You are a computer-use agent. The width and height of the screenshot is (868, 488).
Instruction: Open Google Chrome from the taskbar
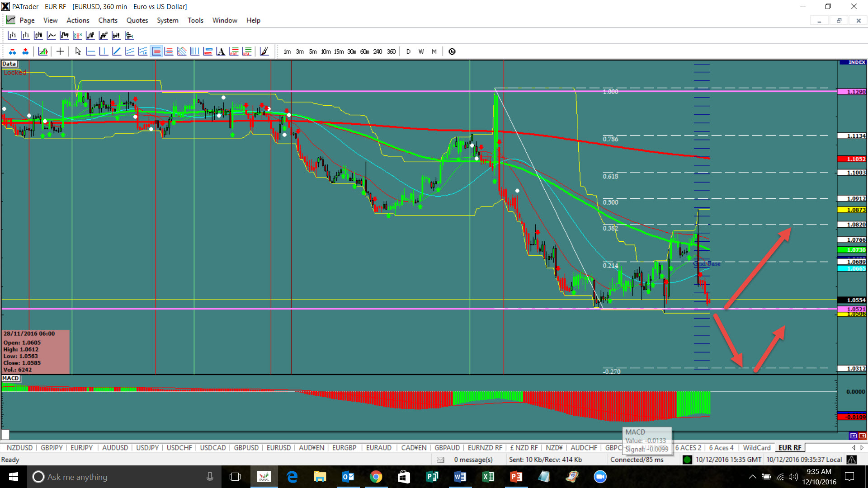click(376, 477)
